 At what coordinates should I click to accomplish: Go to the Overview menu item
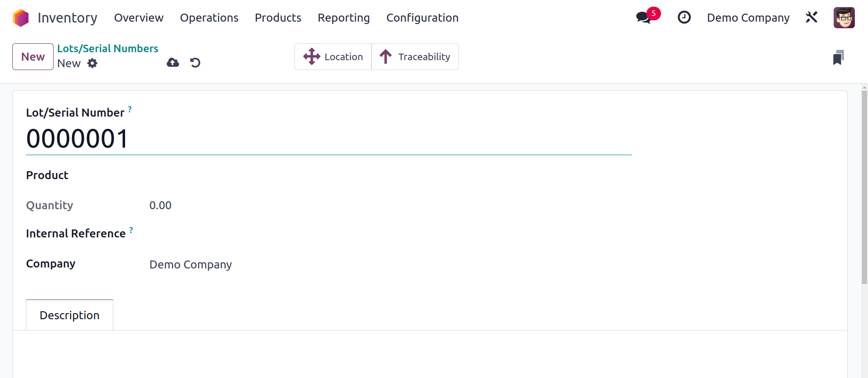pos(139,18)
